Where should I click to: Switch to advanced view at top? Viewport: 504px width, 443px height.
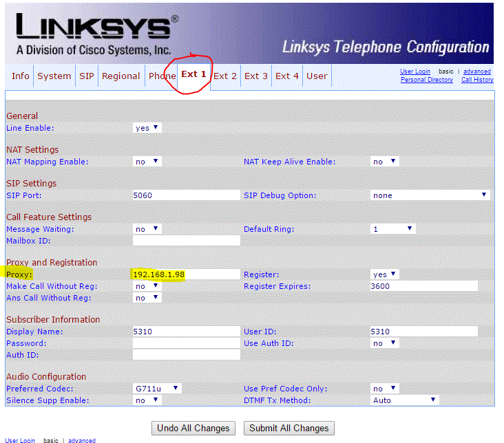477,72
